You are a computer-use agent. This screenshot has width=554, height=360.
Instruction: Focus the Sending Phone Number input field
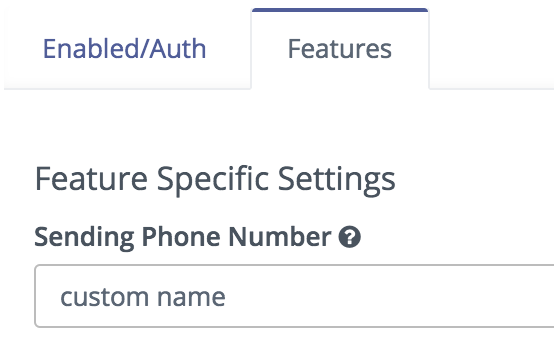tap(294, 296)
